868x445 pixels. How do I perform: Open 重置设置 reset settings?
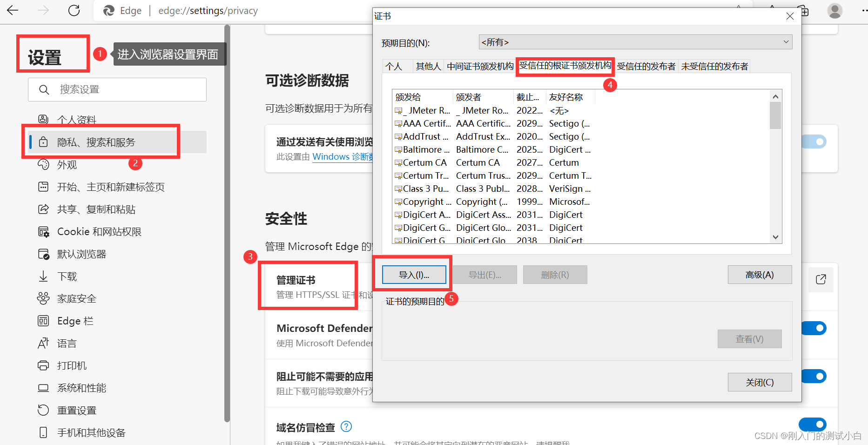point(77,411)
